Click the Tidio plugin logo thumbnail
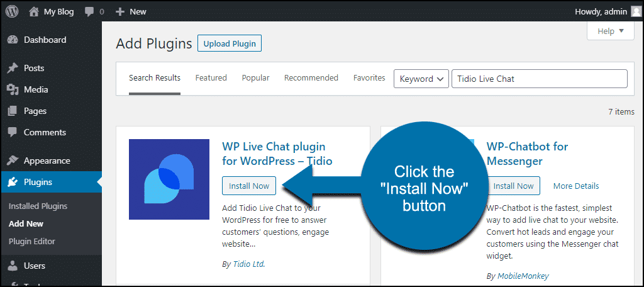This screenshot has height=287, width=644. tap(169, 179)
